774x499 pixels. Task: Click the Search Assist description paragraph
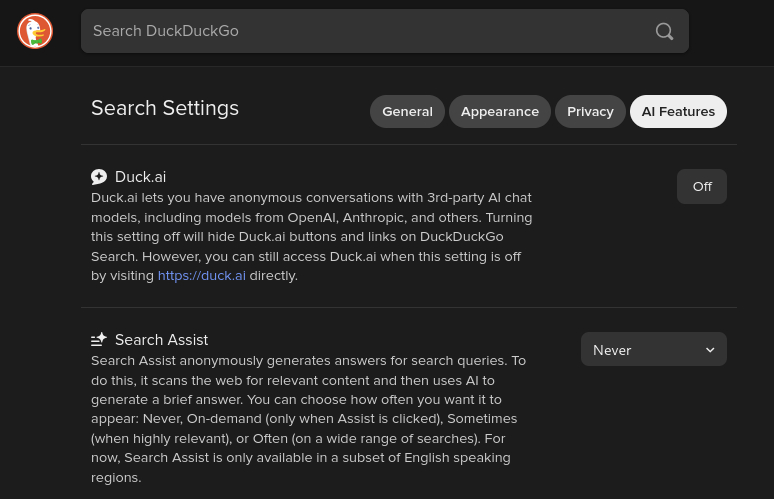point(308,418)
